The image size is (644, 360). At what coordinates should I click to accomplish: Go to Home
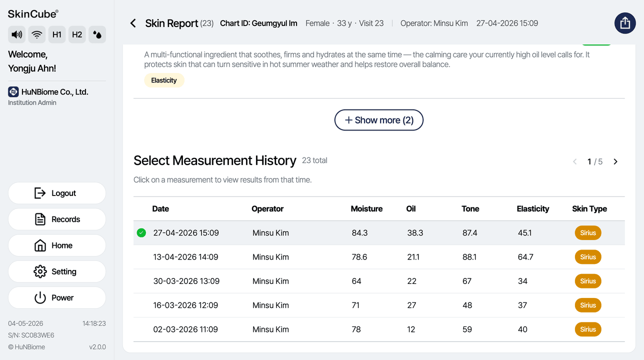[57, 245]
